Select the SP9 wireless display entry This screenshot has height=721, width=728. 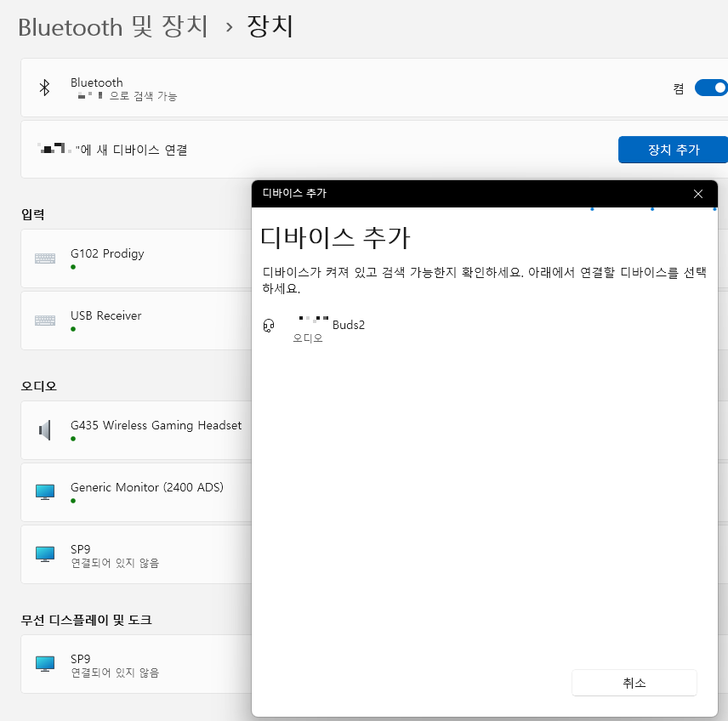click(119, 663)
